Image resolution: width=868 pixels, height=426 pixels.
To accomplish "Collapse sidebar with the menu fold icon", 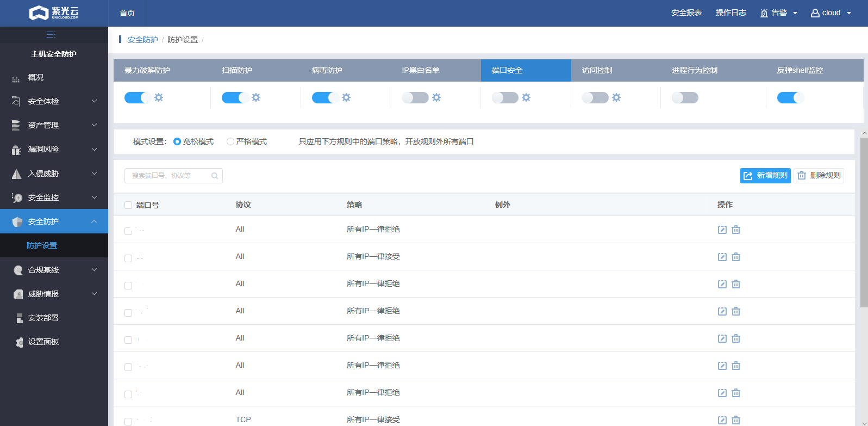I will pos(51,34).
